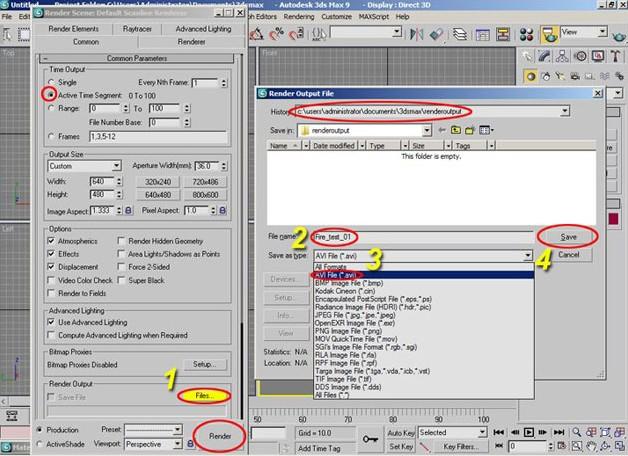Open the Rendering menu
Viewport: 628px width, 456px height.
tap(299, 17)
